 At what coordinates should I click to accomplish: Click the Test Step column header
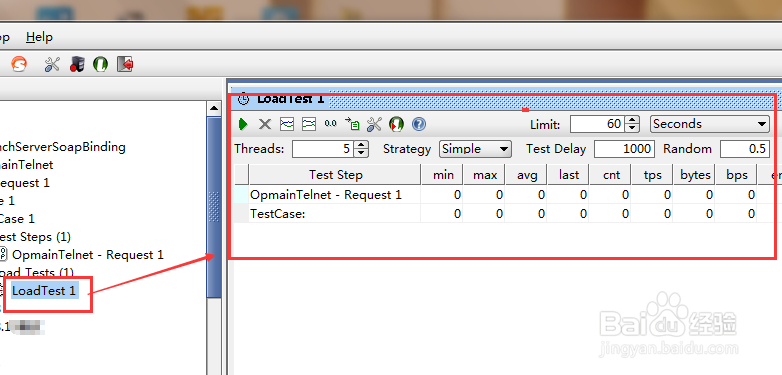click(335, 175)
